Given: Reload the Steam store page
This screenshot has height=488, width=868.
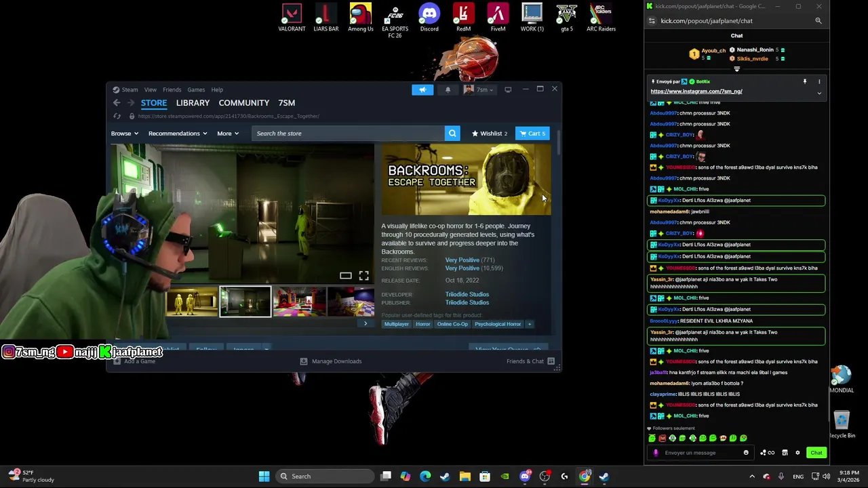Looking at the screenshot, I should coord(117,116).
